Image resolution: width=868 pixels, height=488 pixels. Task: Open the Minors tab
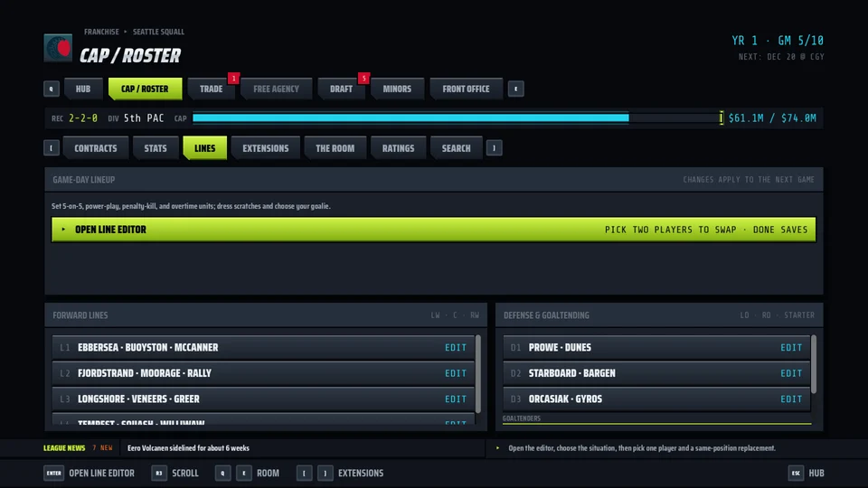point(397,89)
